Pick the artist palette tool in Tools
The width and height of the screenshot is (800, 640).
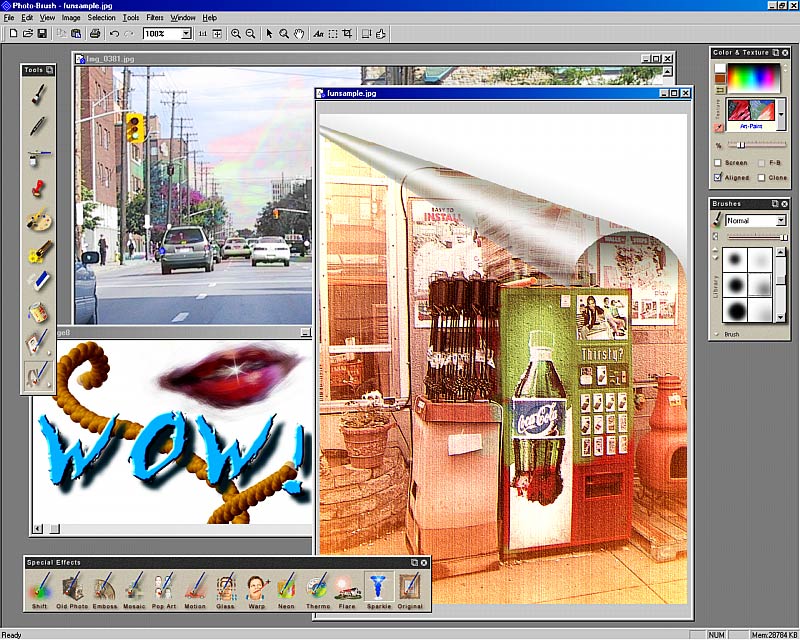38,219
